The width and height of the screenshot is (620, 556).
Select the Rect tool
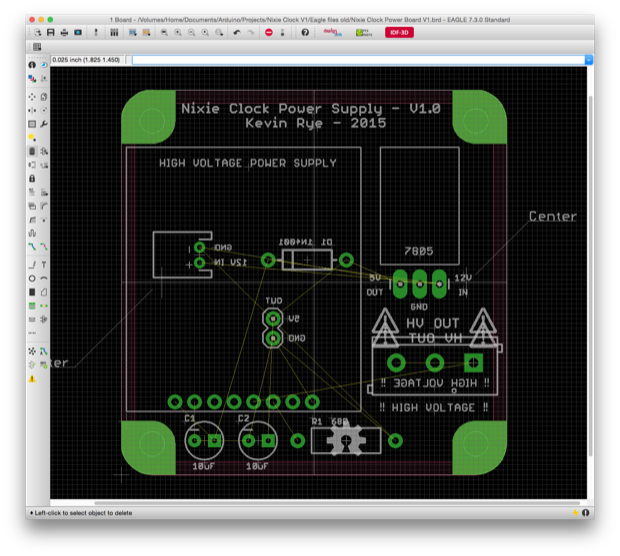coord(32,292)
